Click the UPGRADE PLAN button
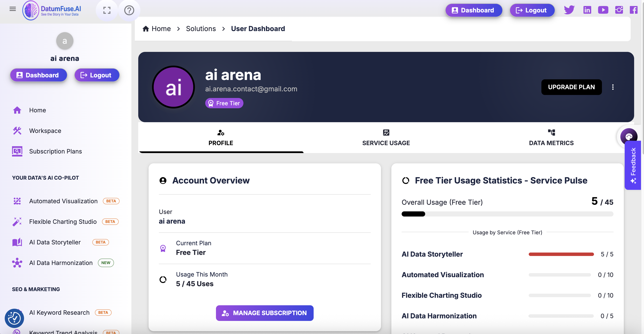This screenshot has width=644, height=334. tap(571, 87)
